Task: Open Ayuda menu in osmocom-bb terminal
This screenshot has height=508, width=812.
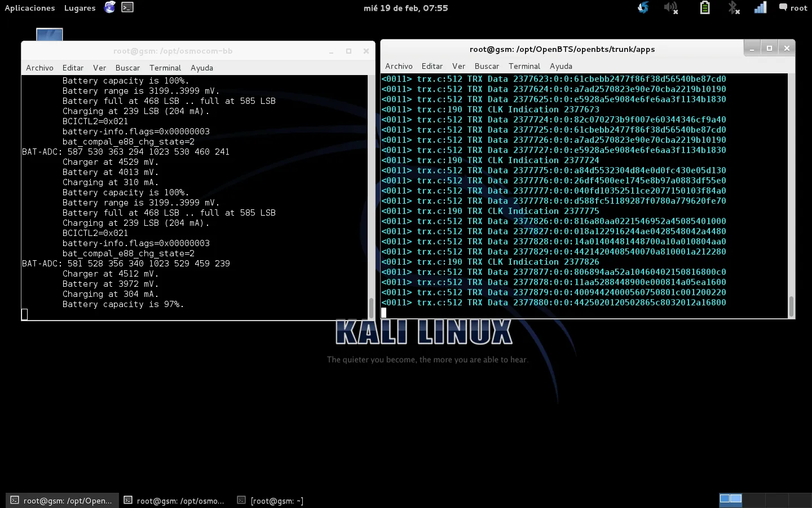Action: point(202,68)
